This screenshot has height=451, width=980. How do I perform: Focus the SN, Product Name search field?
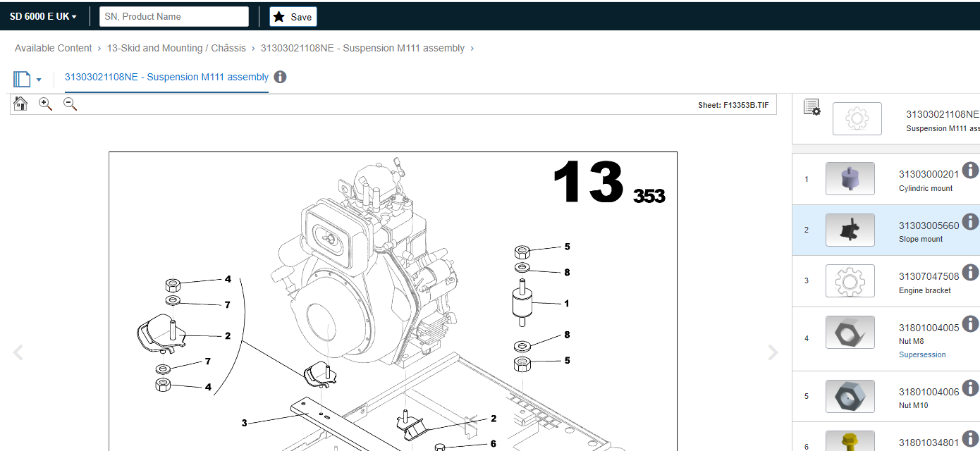173,16
